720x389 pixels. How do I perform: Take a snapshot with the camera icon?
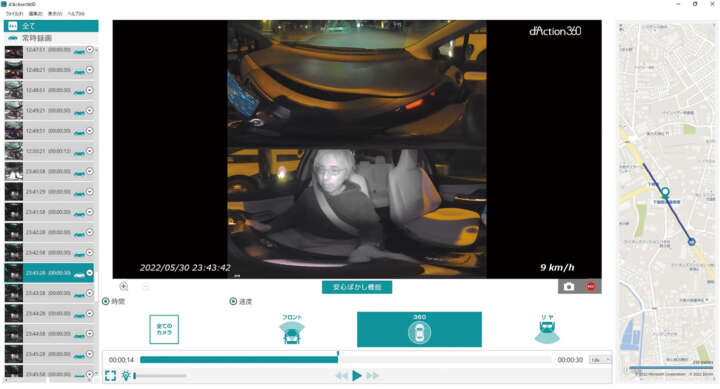(x=568, y=287)
